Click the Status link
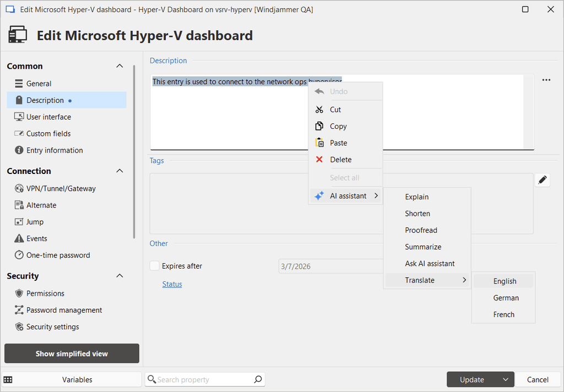The width and height of the screenshot is (564, 392). click(x=172, y=284)
